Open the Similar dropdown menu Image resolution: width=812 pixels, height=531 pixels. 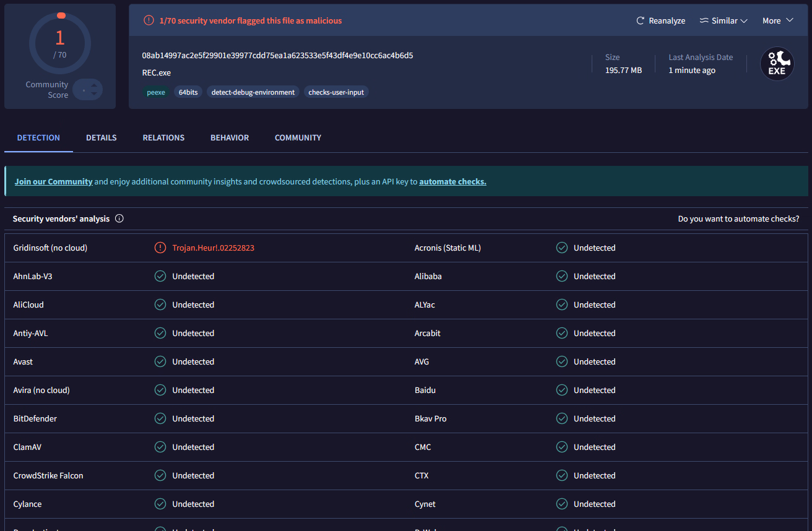pos(723,20)
